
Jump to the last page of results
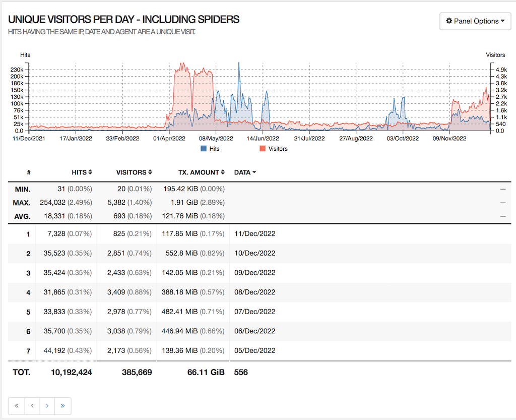point(63,406)
